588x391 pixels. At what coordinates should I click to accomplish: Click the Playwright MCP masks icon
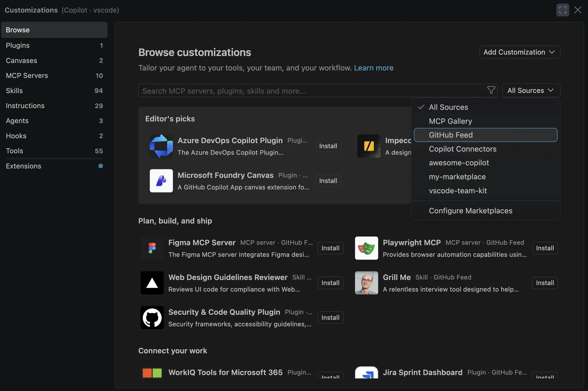tap(366, 248)
